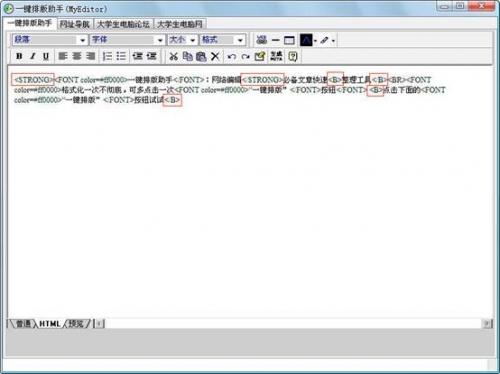500x374 pixels.
Task: Select the highlight pen tool
Action: pyautogui.click(x=325, y=40)
